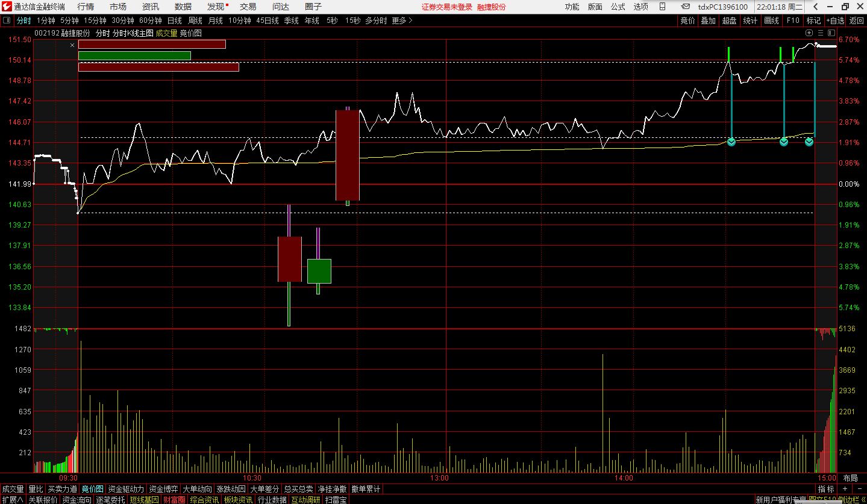Expand the 扩展 panel at bottom
867x504 pixels.
tap(13, 500)
